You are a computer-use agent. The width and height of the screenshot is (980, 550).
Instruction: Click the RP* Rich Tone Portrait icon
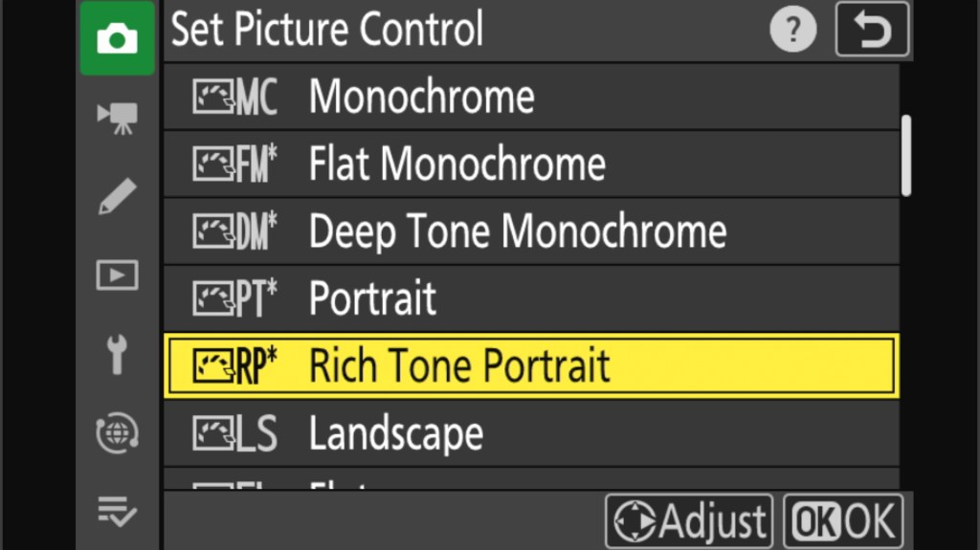point(234,366)
